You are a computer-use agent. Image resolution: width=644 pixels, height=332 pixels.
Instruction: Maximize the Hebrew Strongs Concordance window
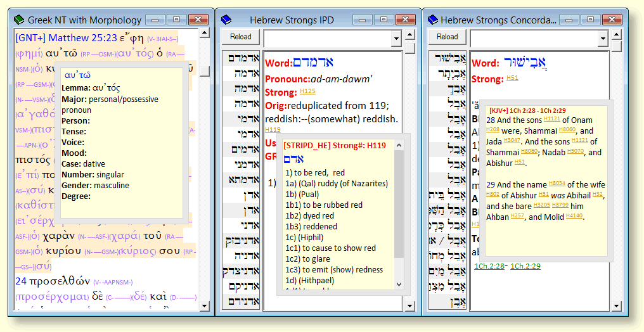click(589, 20)
